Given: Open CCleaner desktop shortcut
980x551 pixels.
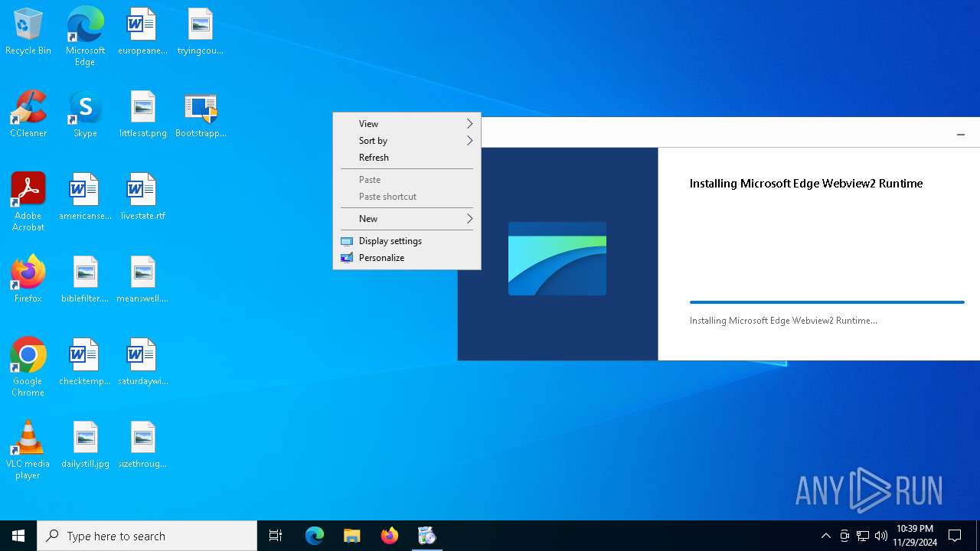Looking at the screenshot, I should click(x=28, y=115).
